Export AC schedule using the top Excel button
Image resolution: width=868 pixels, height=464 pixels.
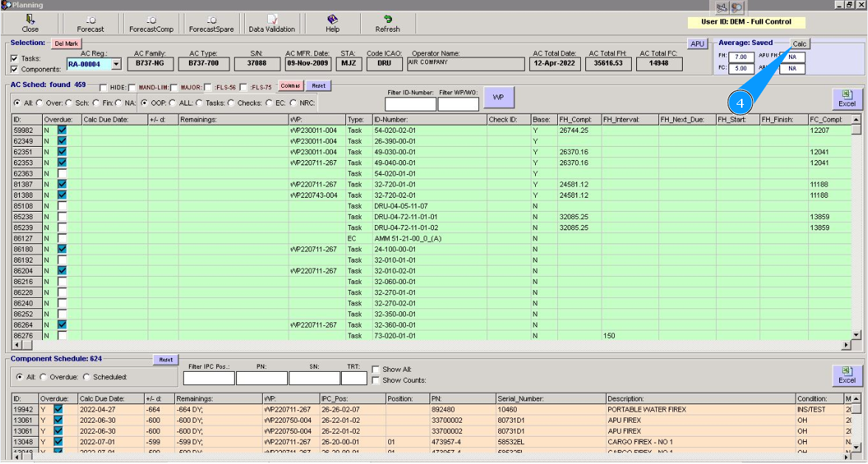point(847,99)
